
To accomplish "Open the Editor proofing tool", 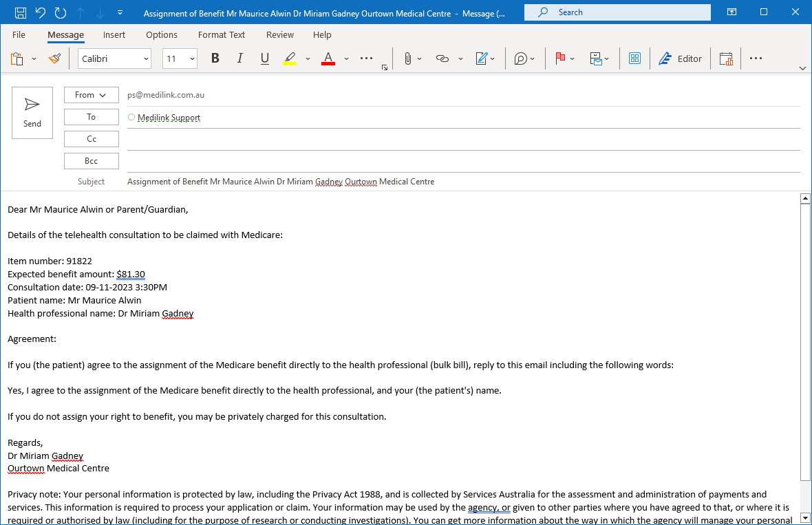I will click(x=681, y=58).
